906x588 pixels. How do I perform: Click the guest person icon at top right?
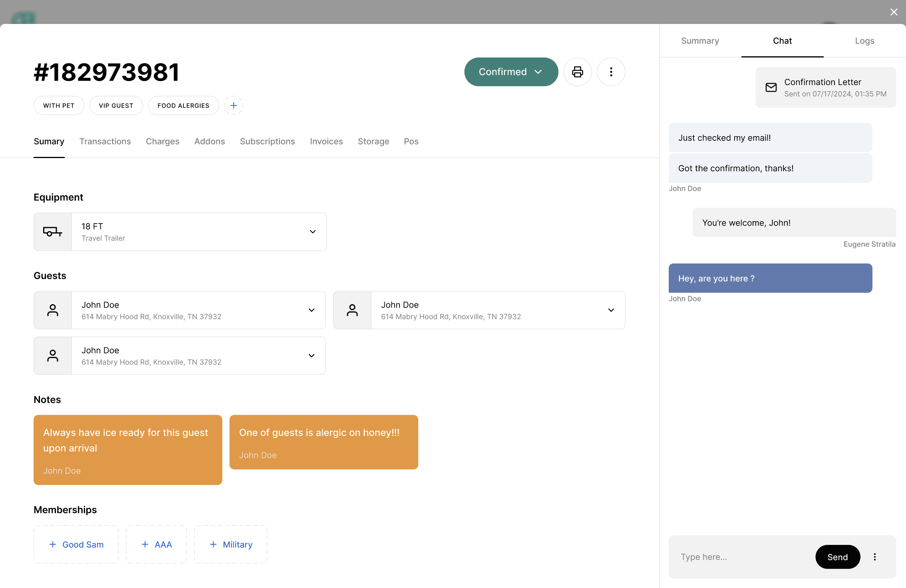352,310
